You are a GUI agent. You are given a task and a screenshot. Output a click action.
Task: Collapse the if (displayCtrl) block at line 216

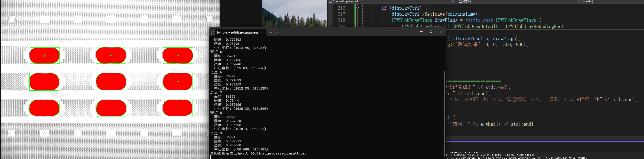click(357, 8)
